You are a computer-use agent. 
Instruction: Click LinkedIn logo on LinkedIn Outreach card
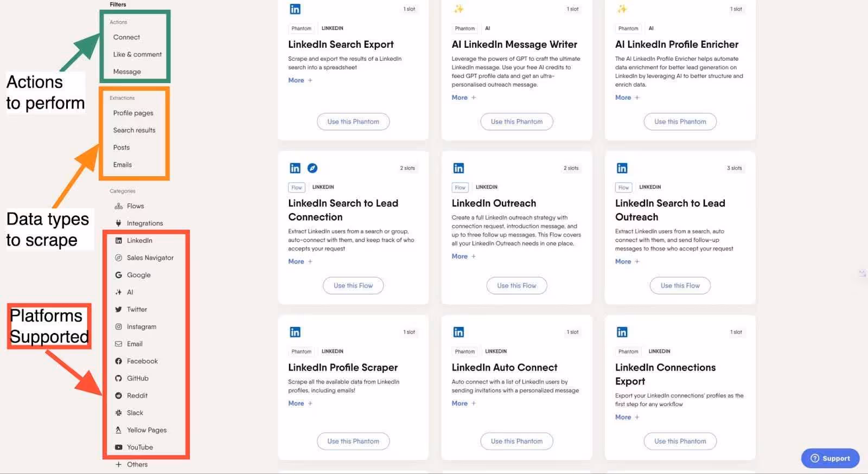(x=458, y=168)
